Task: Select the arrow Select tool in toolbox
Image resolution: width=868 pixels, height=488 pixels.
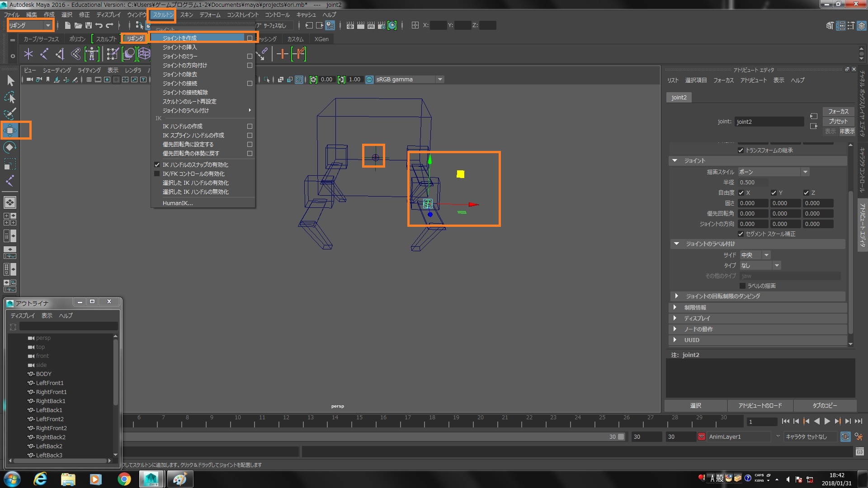Action: coord(10,81)
